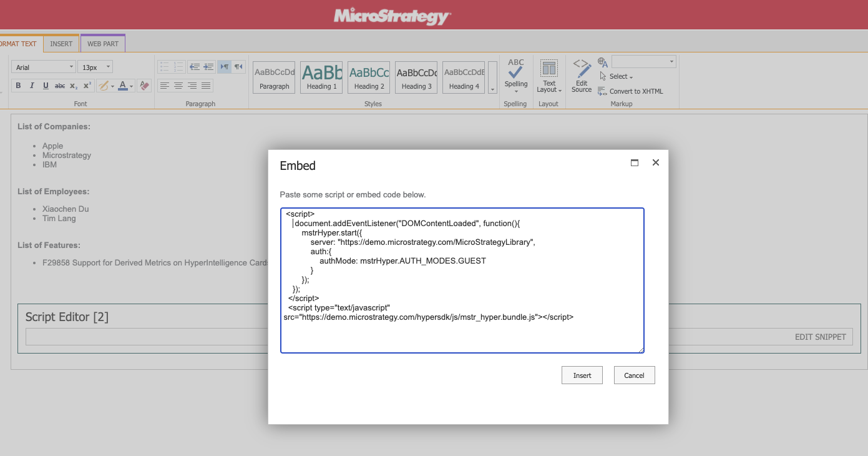Click Convert to XHTML

coord(630,91)
